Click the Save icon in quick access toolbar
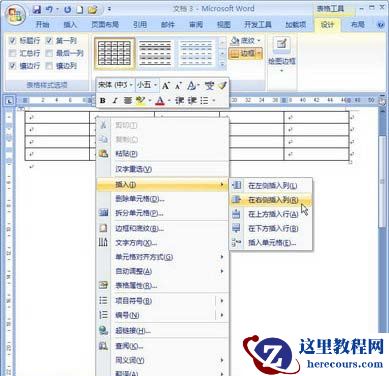This screenshot has width=389, height=376. click(x=37, y=10)
